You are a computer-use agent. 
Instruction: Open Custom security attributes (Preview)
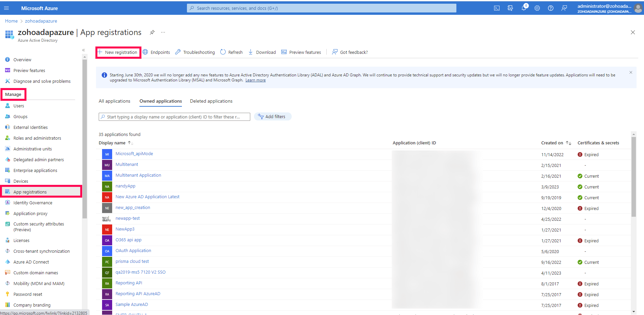39,227
